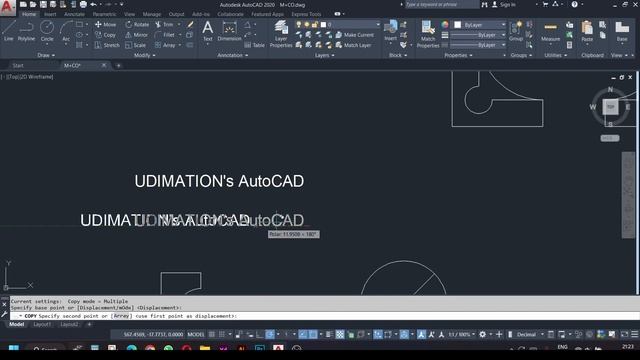Select the Dimension tool

[x=229, y=31]
